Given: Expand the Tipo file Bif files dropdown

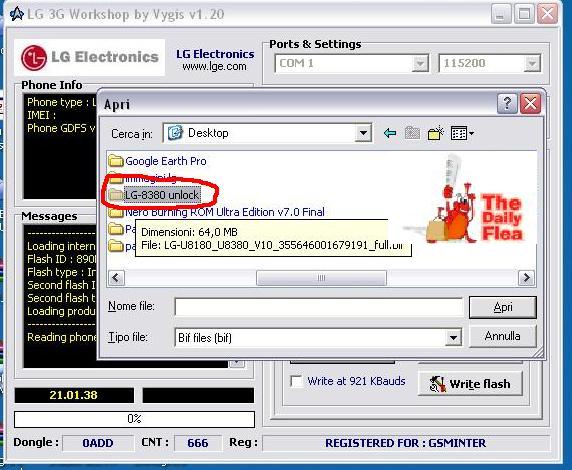Looking at the screenshot, I should pyautogui.click(x=453, y=338).
